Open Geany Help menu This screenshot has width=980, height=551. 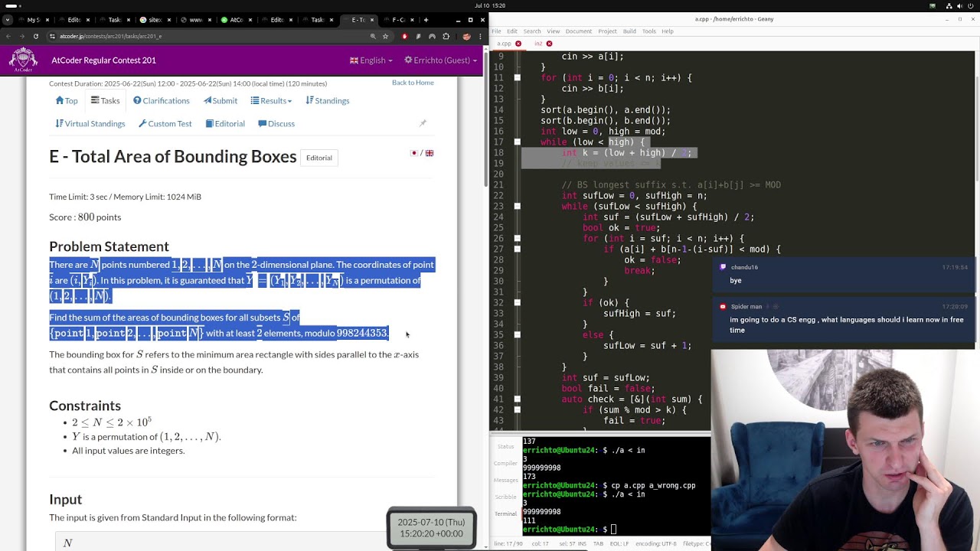point(668,31)
